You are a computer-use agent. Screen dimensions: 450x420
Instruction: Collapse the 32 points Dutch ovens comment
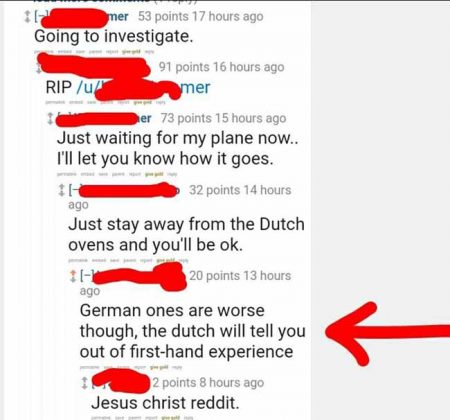click(74, 190)
